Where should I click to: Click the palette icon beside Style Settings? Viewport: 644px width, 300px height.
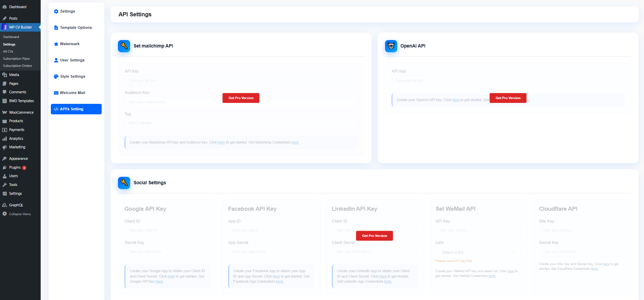click(x=56, y=76)
